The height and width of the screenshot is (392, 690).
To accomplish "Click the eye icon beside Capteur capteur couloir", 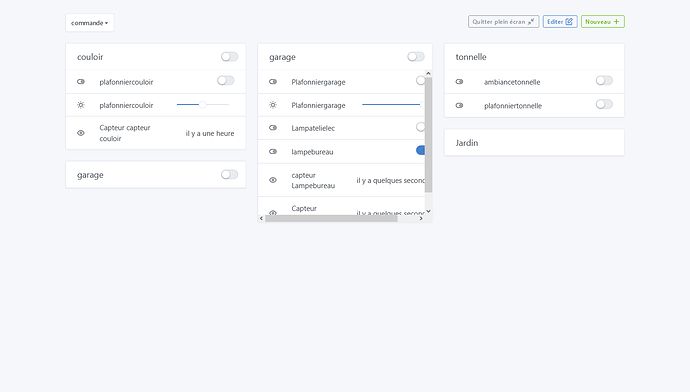I will pyautogui.click(x=81, y=133).
